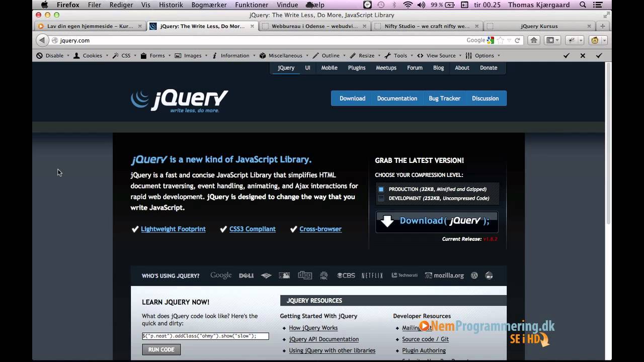
Task: Click the Options sliders icon
Action: pos(469,56)
